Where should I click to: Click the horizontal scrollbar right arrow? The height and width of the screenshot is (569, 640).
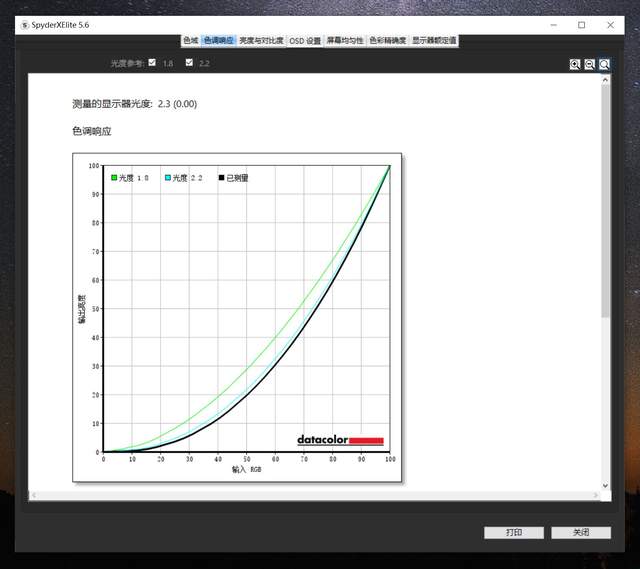pyautogui.click(x=596, y=495)
